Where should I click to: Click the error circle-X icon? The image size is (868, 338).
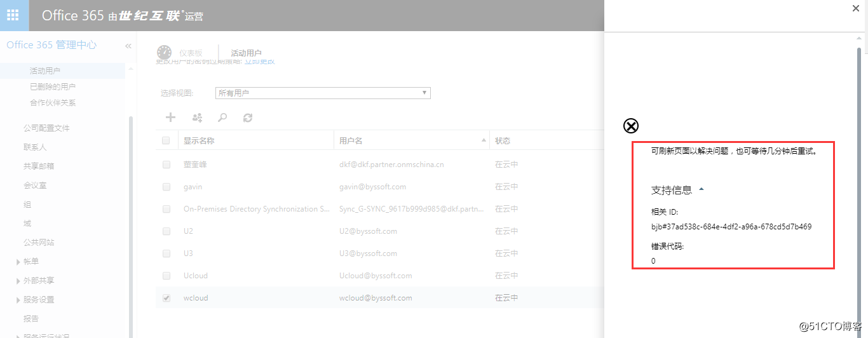pos(630,126)
